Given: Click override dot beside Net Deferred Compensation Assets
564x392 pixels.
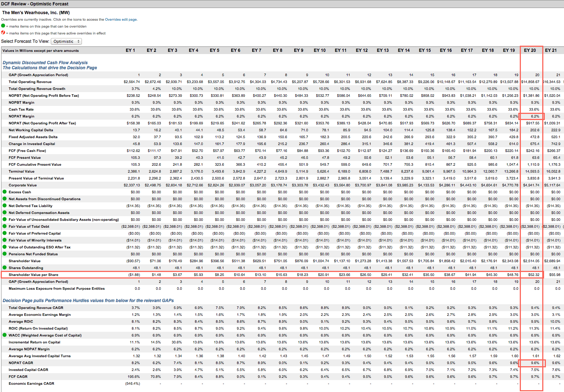Looking at the screenshot, I should (x=5, y=212).
